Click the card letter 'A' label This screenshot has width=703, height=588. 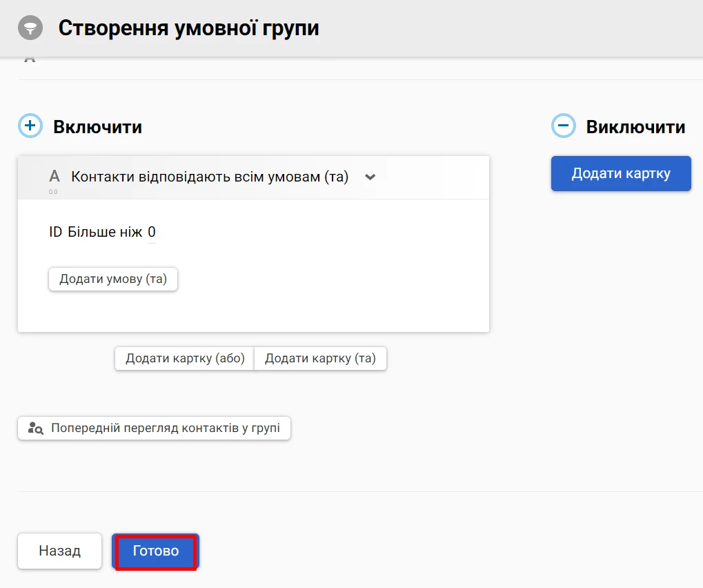click(x=55, y=176)
